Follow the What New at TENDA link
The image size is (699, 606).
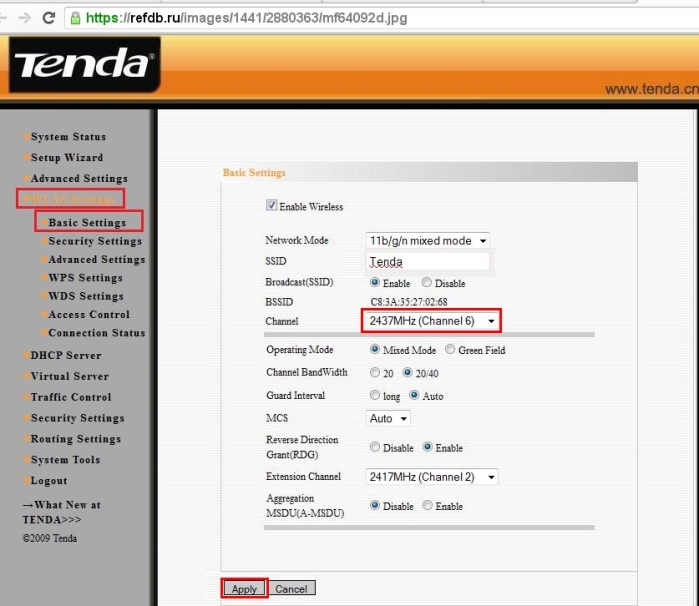(x=62, y=512)
